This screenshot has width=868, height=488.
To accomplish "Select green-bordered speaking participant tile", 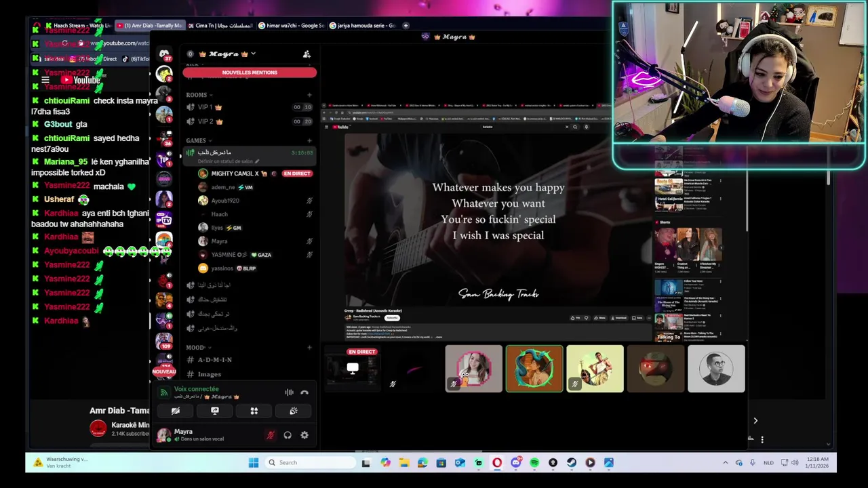I will 534,369.
